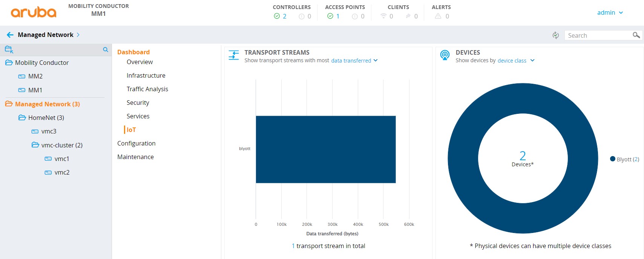Click the Access Points up count 1

point(338,16)
